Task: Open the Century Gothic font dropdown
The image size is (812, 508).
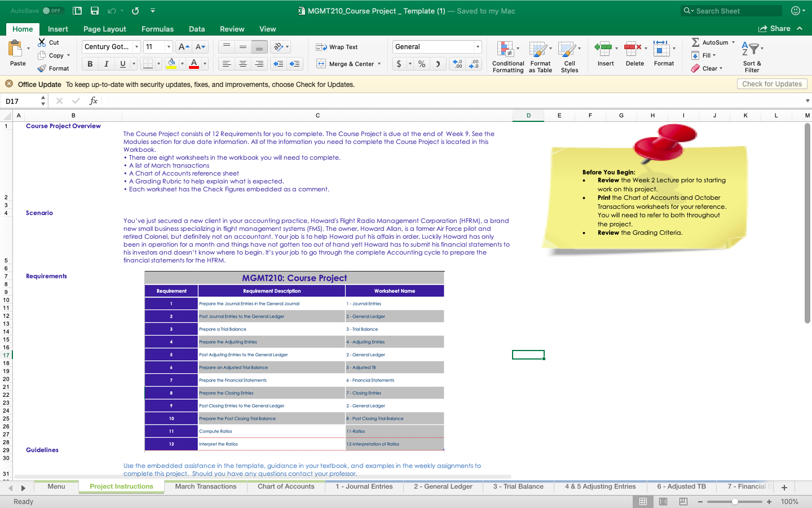Action: [136, 46]
